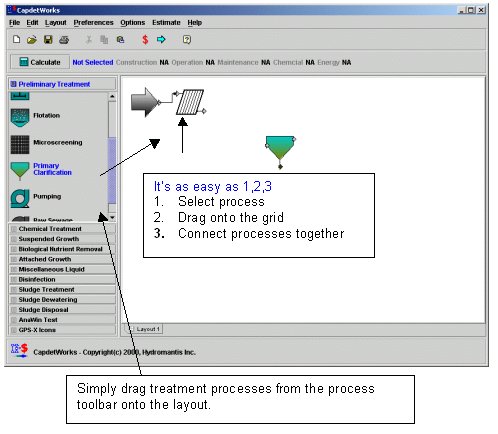Screen dimensions: 498x434
Task: Click the red dollar sign cost icon
Action: tap(145, 40)
